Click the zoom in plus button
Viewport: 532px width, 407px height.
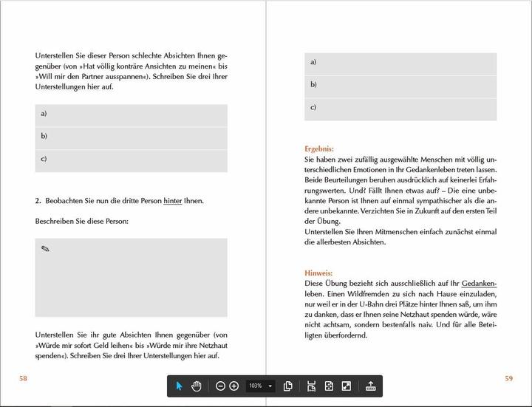point(234,386)
